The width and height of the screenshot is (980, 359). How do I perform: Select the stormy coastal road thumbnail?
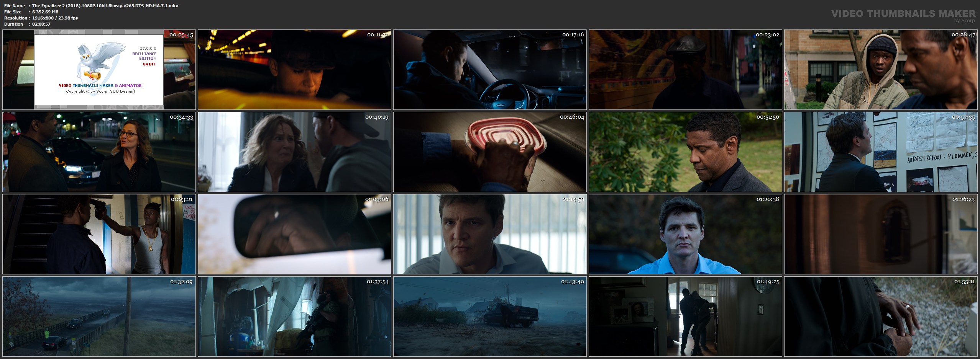[x=99, y=317]
